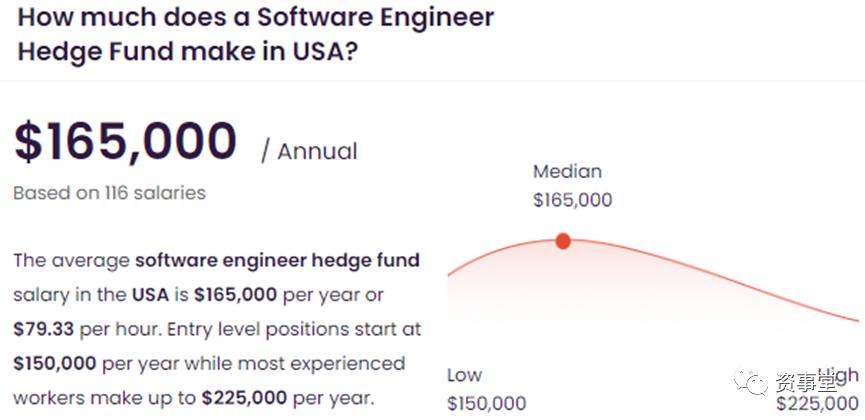The image size is (865, 420).
Task: Click the Software Engineer Hedge Fund page heading
Action: point(256,34)
